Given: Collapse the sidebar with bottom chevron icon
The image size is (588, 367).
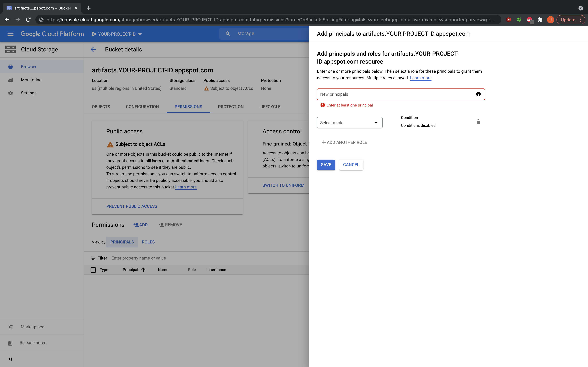Looking at the screenshot, I should click(x=10, y=359).
